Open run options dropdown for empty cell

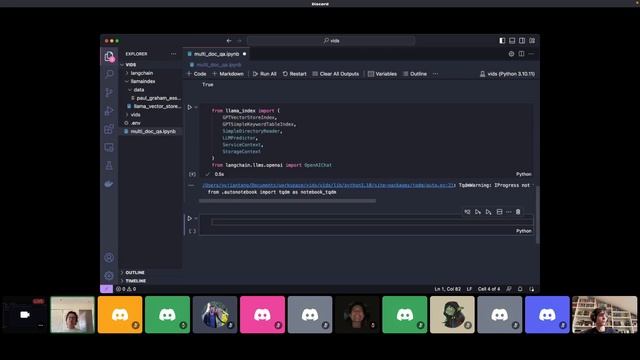(x=196, y=218)
